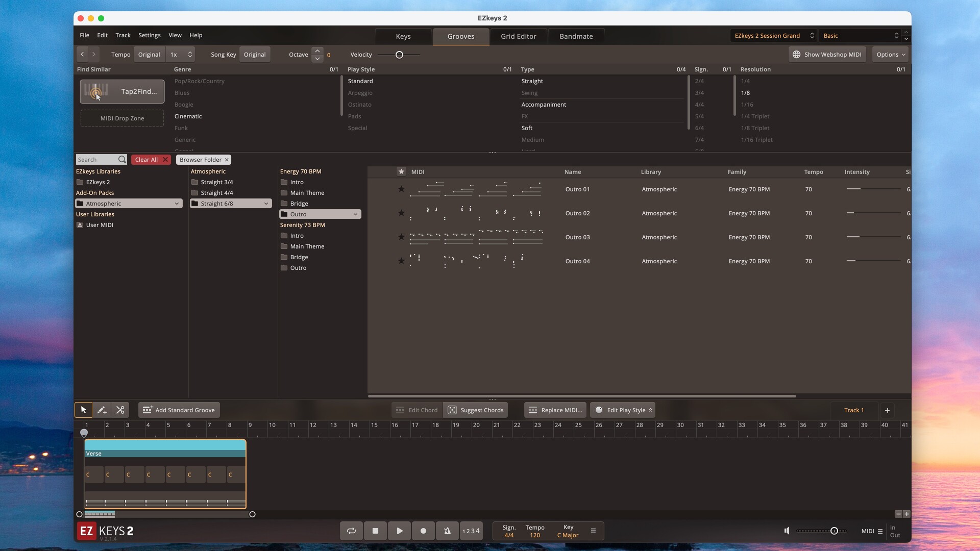Click the Suggest Chords dice icon
980x551 pixels.
tap(452, 410)
